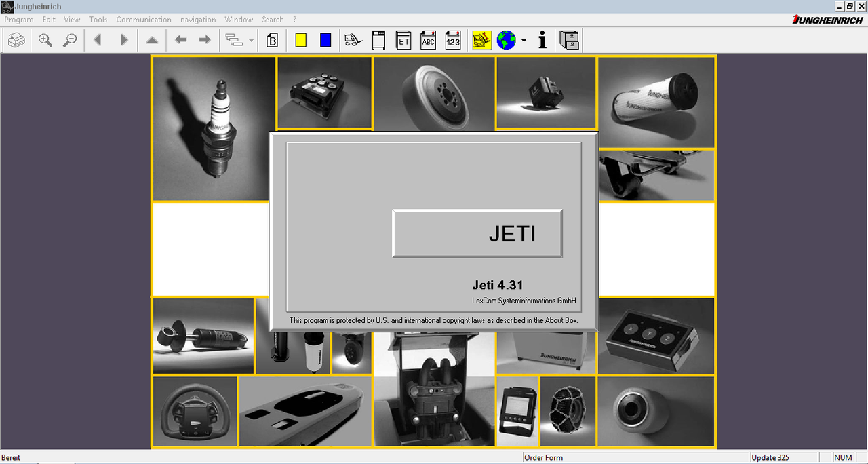Expand the dropdown arrow next to the globe
Viewport: 868px width, 464px height.
(x=524, y=41)
